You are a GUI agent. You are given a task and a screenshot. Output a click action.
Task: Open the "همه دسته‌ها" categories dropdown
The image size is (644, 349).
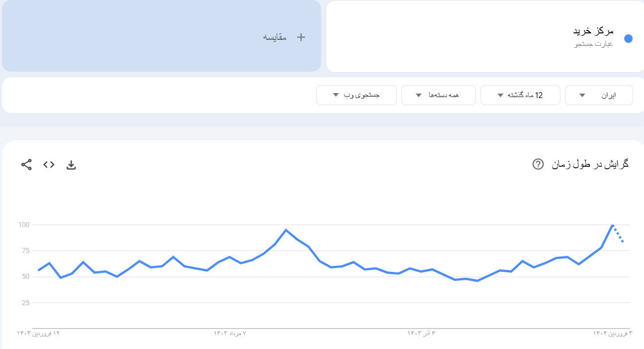click(x=438, y=95)
